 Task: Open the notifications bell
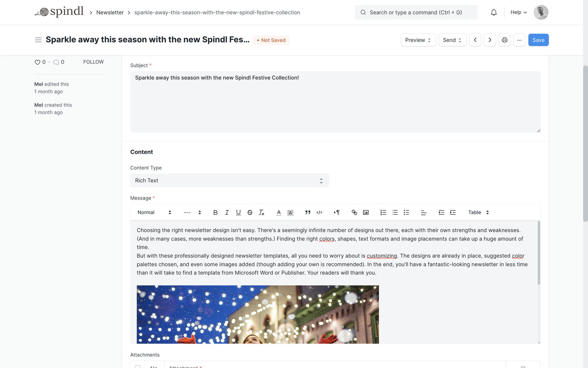tap(494, 12)
